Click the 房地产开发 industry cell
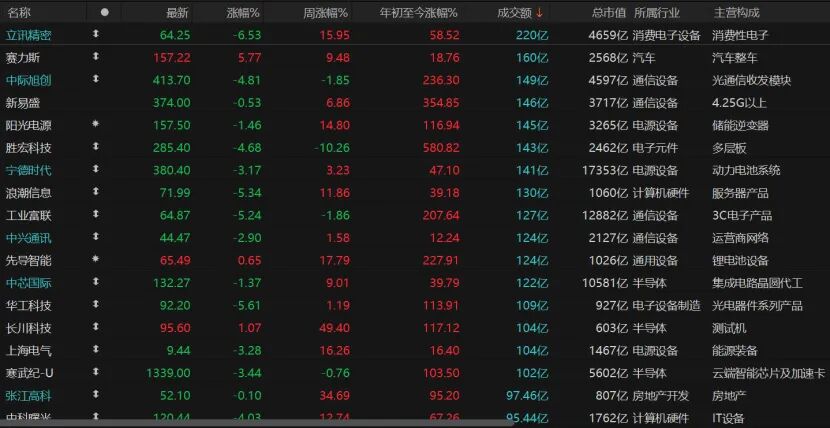The height and width of the screenshot is (428, 830). coord(661,395)
